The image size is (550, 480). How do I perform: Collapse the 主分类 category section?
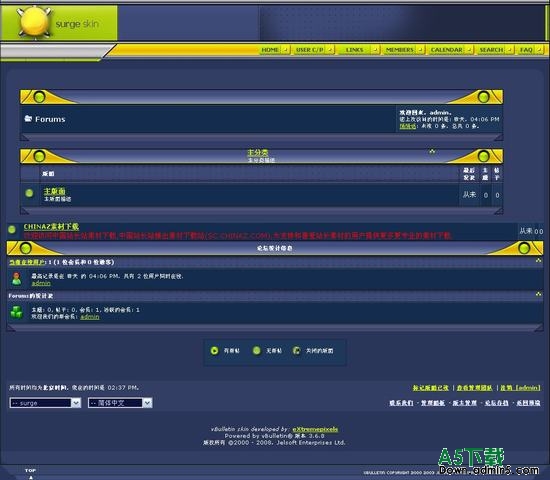[x=432, y=152]
